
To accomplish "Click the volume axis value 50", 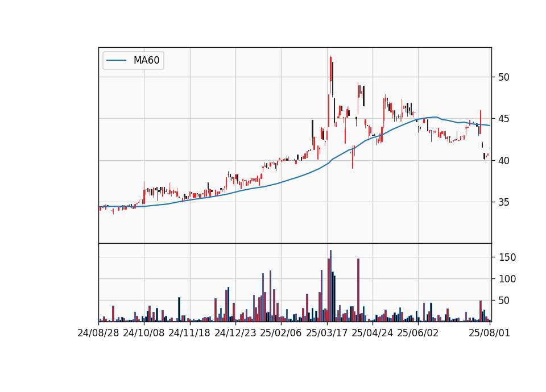I will coord(504,301).
